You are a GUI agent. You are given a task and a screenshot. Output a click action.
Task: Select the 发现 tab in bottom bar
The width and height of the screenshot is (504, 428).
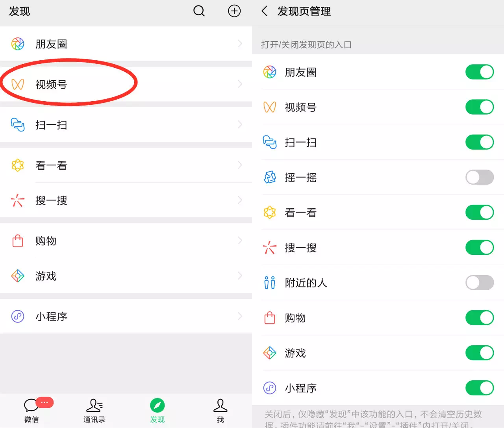[x=157, y=411]
